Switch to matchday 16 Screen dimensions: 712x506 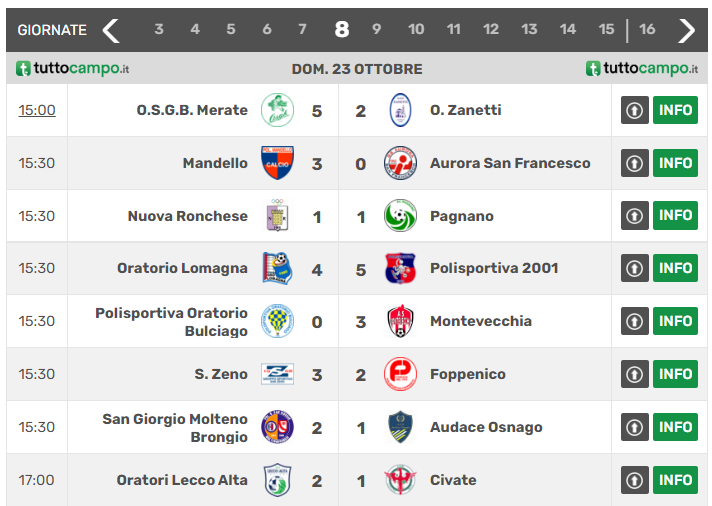(x=647, y=30)
